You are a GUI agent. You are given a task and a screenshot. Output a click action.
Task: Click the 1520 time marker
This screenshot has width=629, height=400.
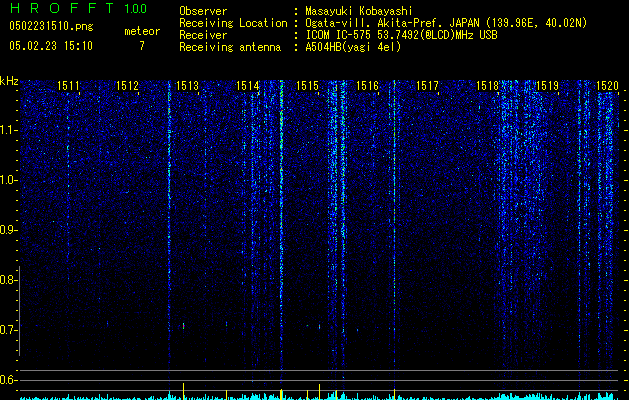point(607,86)
